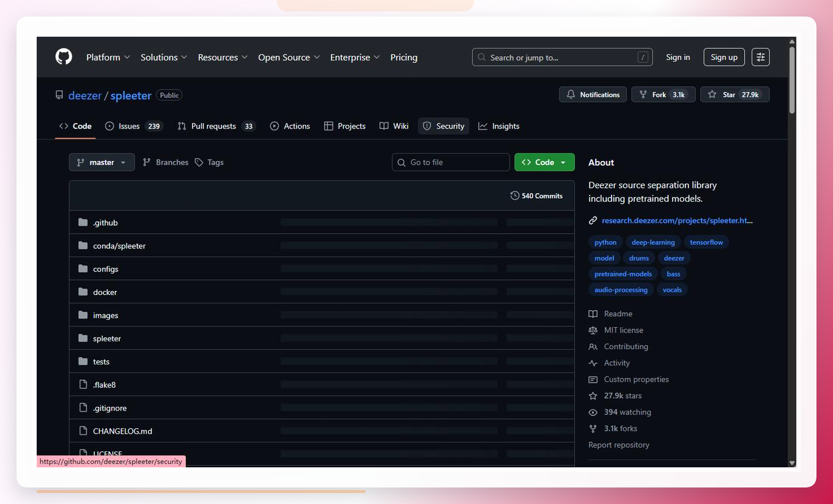Click the scale icon next to MIT license
The image size is (833, 504).
(x=593, y=330)
